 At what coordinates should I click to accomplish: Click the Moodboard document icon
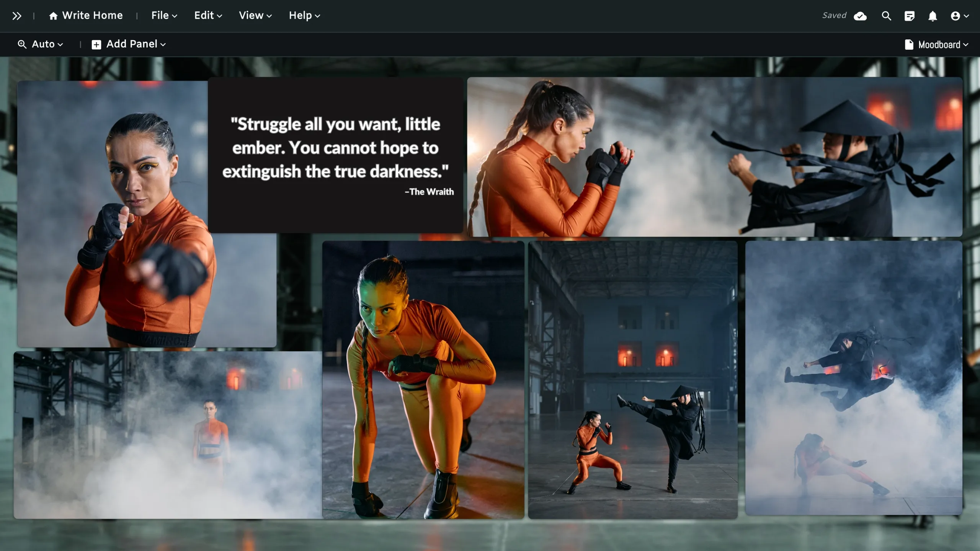click(909, 44)
